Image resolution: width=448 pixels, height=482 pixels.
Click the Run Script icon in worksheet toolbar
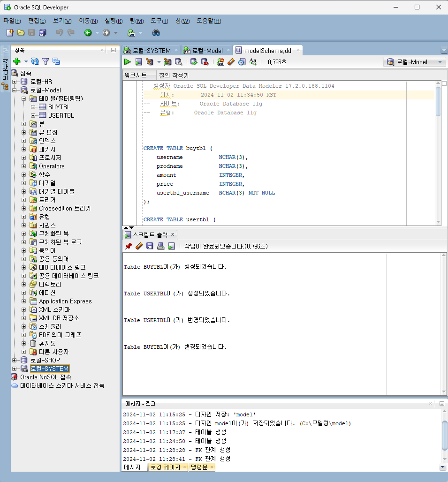pos(139,62)
